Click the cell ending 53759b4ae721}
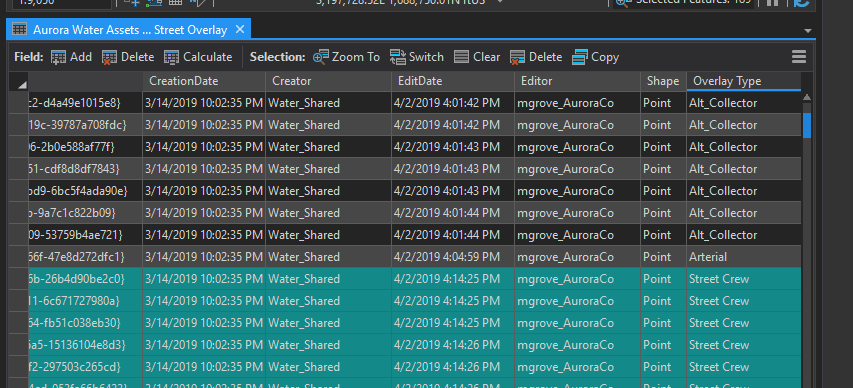Viewport: 853px width, 388px height. click(x=85, y=235)
